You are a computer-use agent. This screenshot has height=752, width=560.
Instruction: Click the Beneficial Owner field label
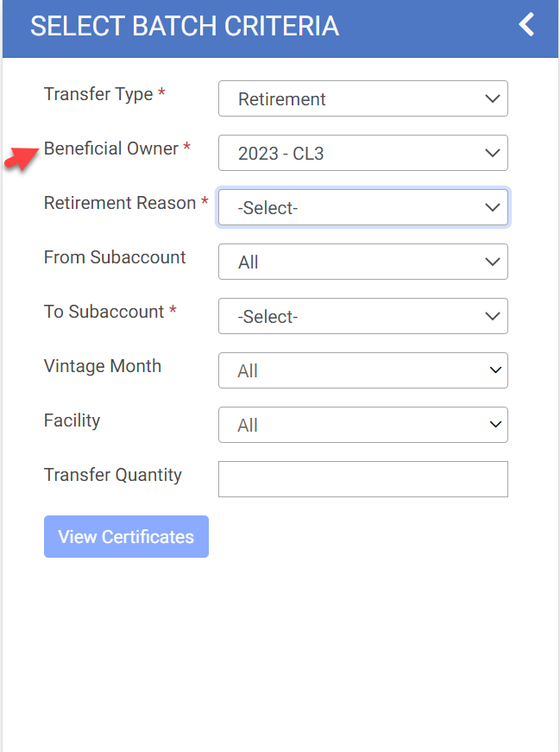tap(111, 149)
